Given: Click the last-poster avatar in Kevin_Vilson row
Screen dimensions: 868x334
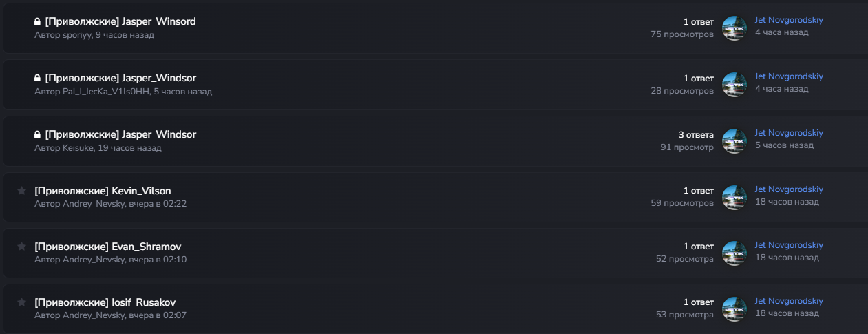Looking at the screenshot, I should [734, 198].
